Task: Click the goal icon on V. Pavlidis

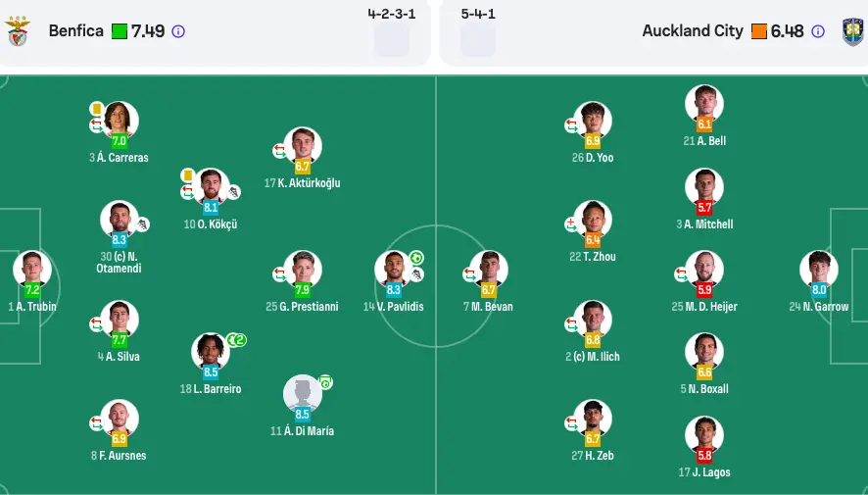Action: (416, 258)
